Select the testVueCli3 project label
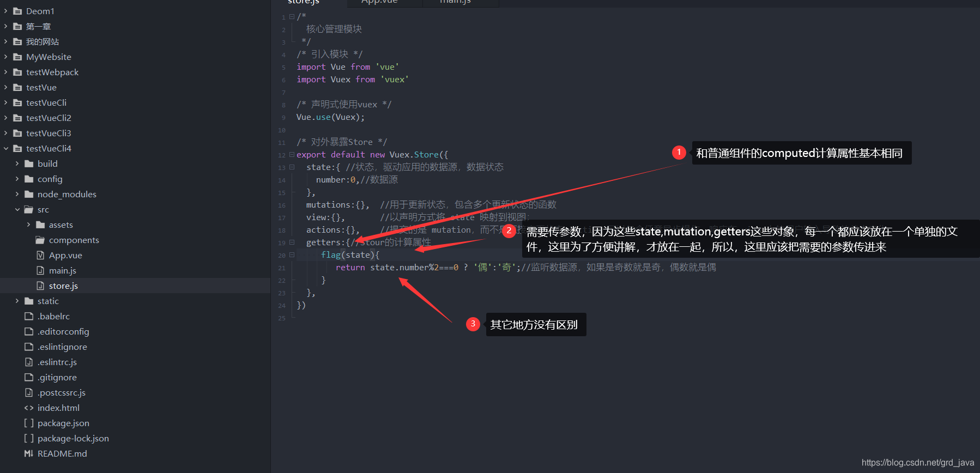Image resolution: width=980 pixels, height=473 pixels. [49, 133]
